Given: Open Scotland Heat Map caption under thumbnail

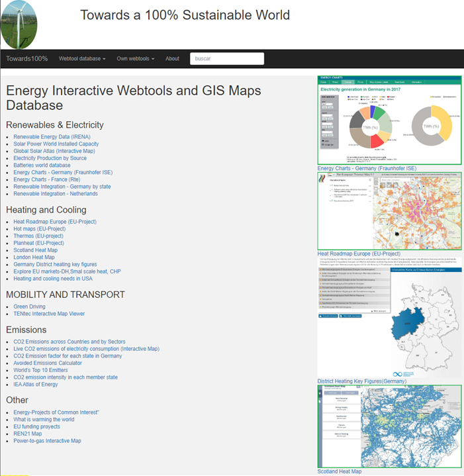Looking at the screenshot, I should point(340,471).
